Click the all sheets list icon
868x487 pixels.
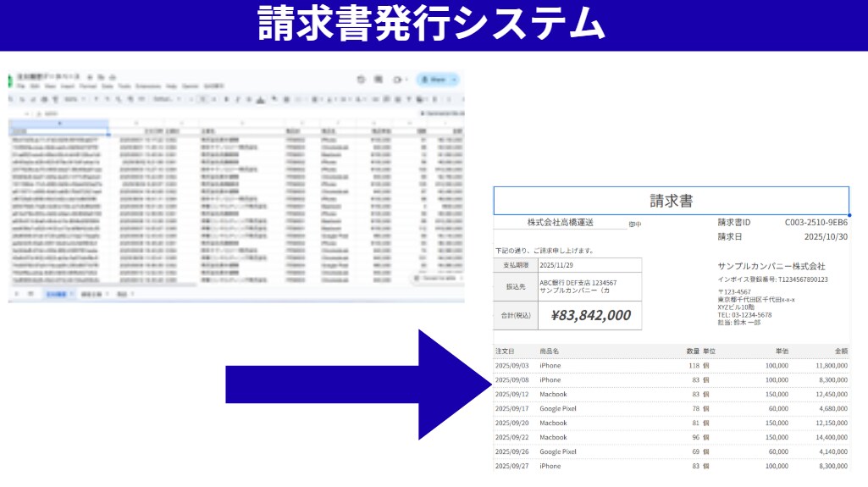pyautogui.click(x=31, y=294)
